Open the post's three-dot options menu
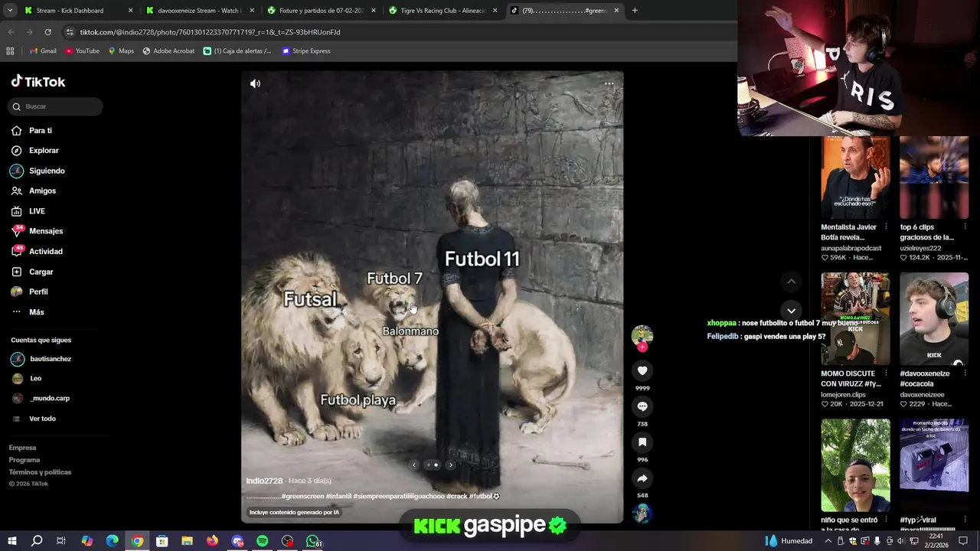Image resolution: width=980 pixels, height=551 pixels. coord(609,83)
